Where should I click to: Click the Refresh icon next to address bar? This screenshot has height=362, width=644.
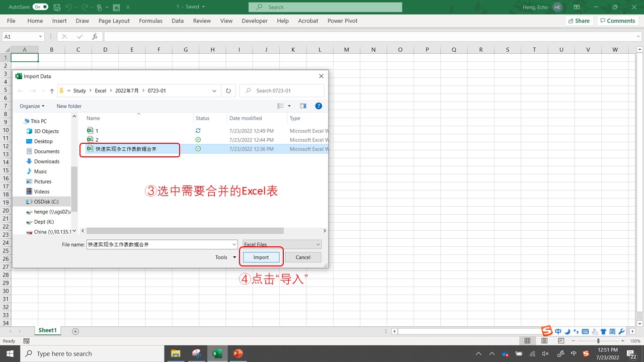pyautogui.click(x=228, y=91)
